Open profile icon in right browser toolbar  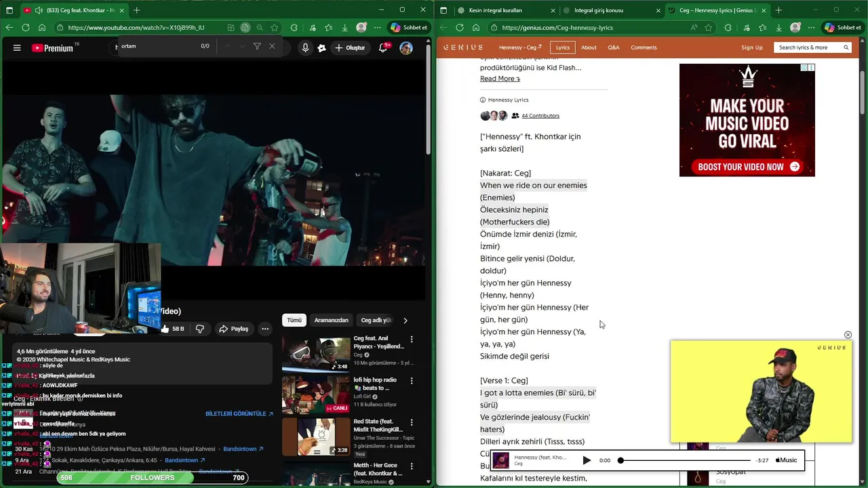click(795, 28)
